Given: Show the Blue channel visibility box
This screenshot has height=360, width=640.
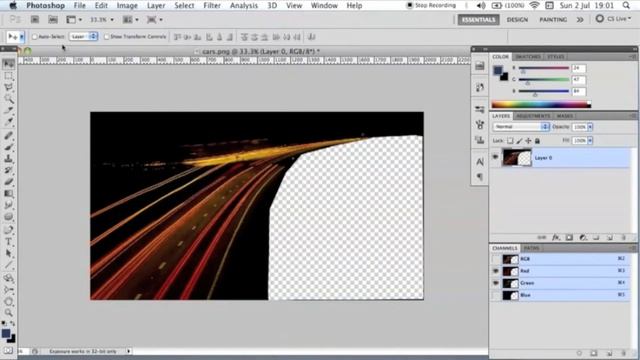Looking at the screenshot, I should (x=496, y=295).
